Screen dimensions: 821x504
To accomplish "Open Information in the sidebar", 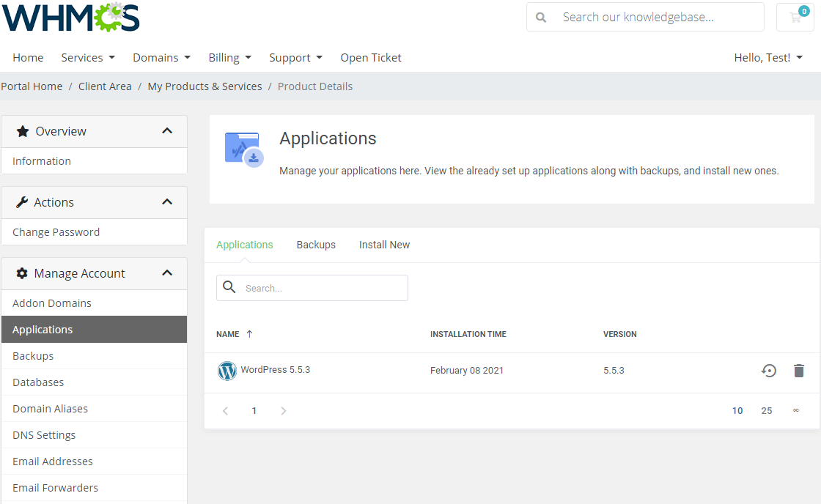I will point(95,161).
